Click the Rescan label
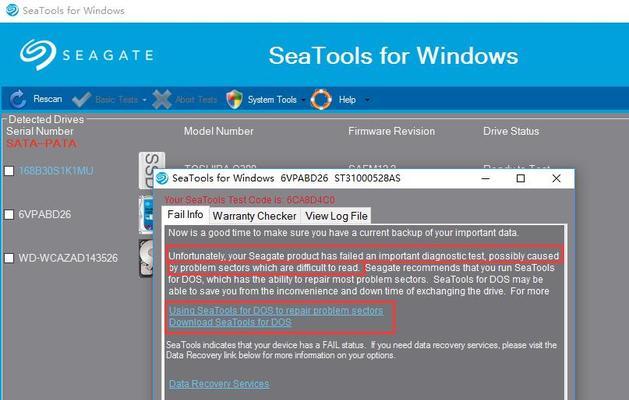 [x=48, y=99]
